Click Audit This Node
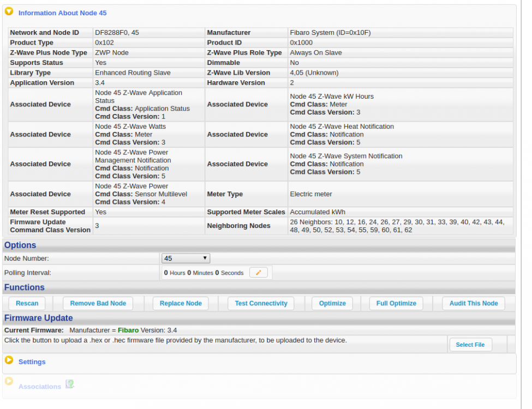The image size is (532, 409). pyautogui.click(x=474, y=303)
